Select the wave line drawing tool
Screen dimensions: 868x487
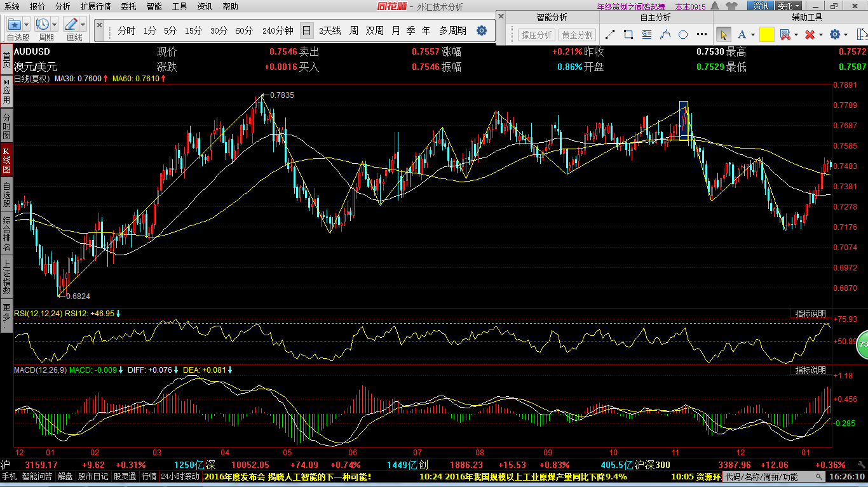(x=666, y=35)
